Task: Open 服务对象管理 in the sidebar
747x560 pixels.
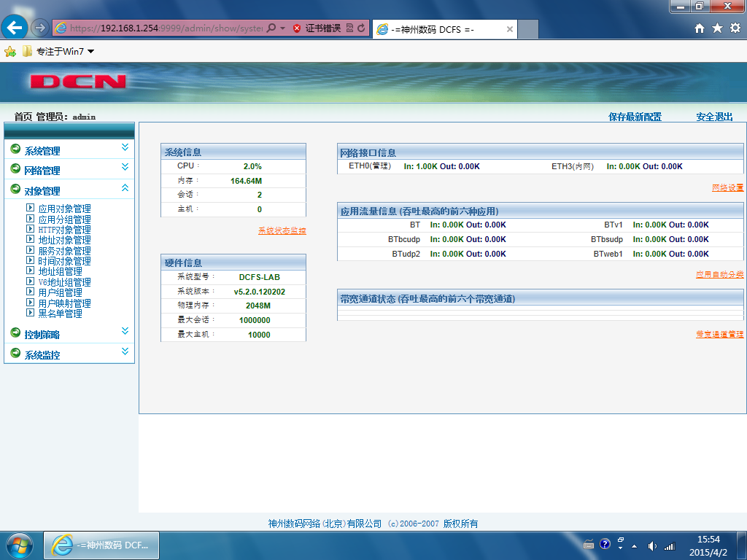Action: point(64,251)
